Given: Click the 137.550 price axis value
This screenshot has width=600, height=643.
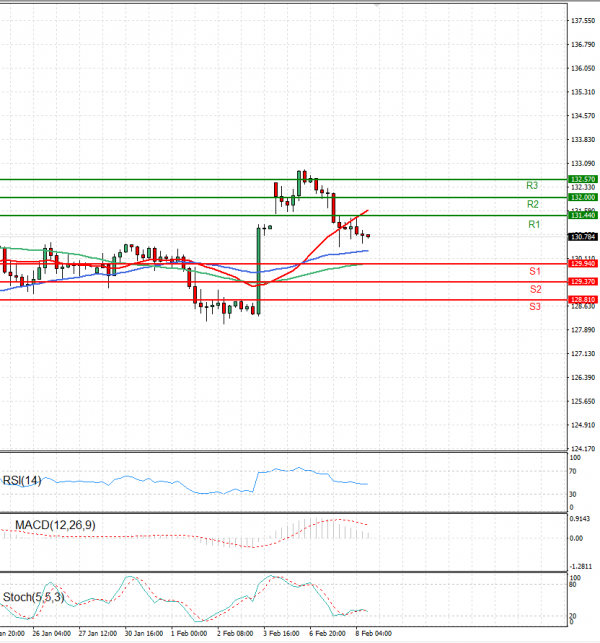Looking at the screenshot, I should [583, 21].
